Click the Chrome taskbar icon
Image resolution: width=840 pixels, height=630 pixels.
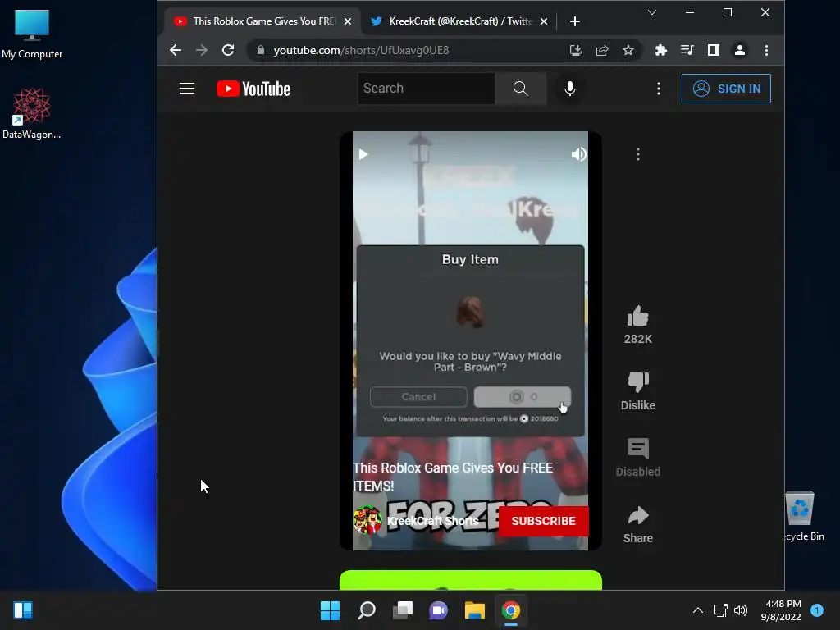point(510,610)
